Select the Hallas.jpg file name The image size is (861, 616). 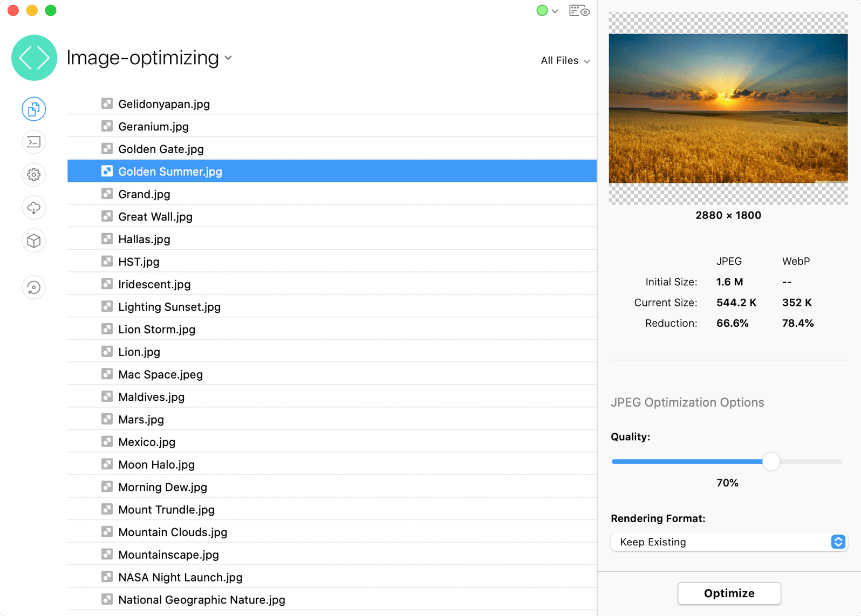[x=144, y=239]
